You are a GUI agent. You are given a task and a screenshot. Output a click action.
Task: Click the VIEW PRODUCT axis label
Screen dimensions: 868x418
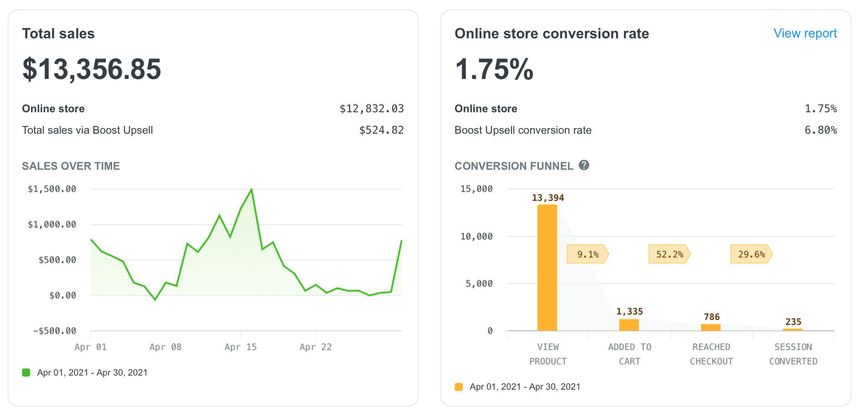pos(548,354)
